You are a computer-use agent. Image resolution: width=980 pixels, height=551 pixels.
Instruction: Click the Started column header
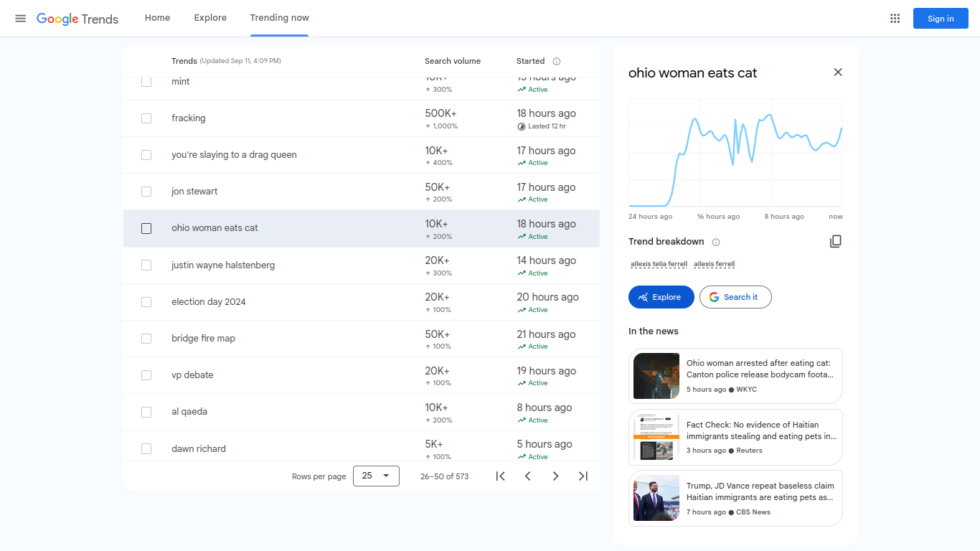531,61
